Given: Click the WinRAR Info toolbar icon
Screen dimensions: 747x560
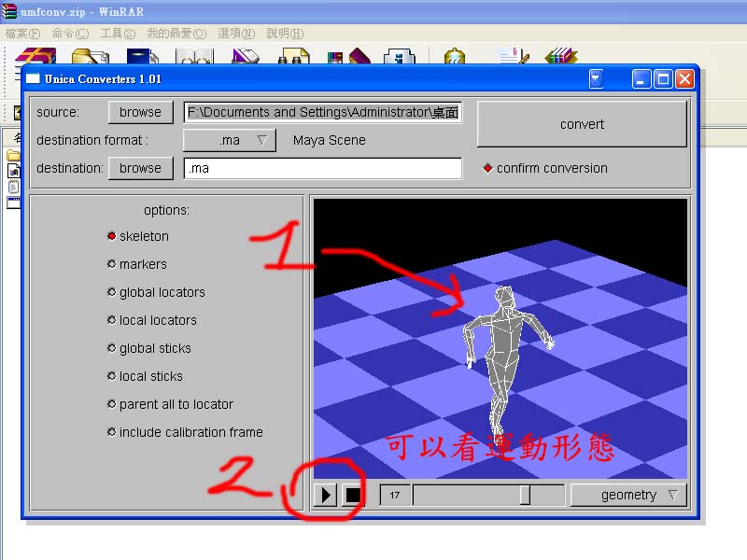Looking at the screenshot, I should 400,56.
